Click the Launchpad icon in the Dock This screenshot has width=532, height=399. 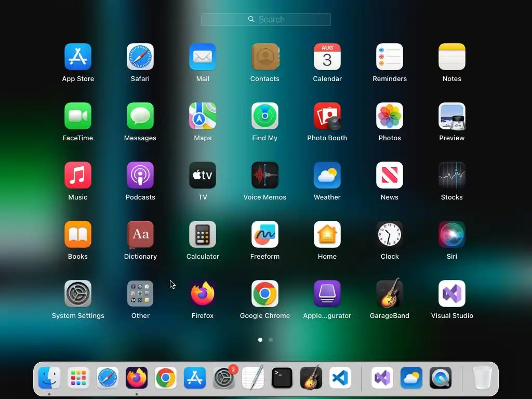tap(78, 378)
